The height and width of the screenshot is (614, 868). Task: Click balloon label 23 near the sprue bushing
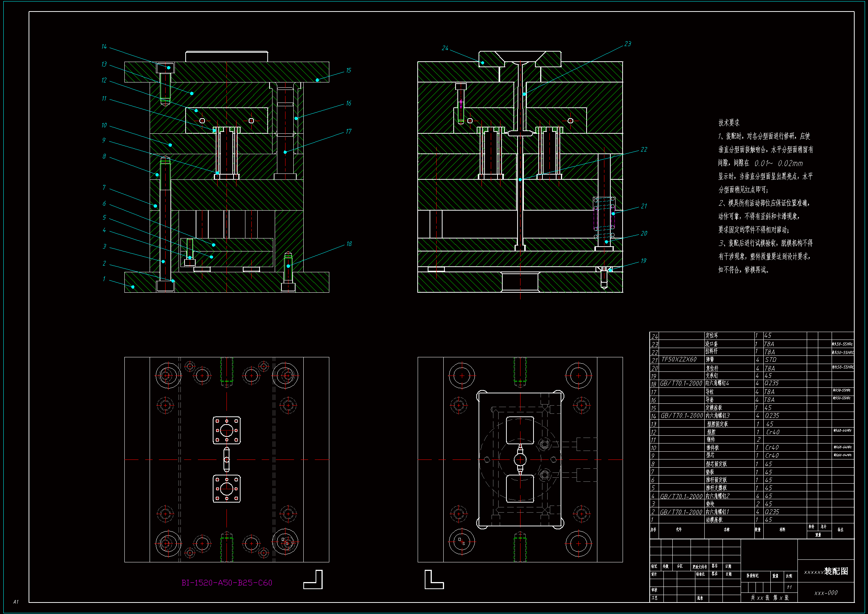click(x=627, y=44)
